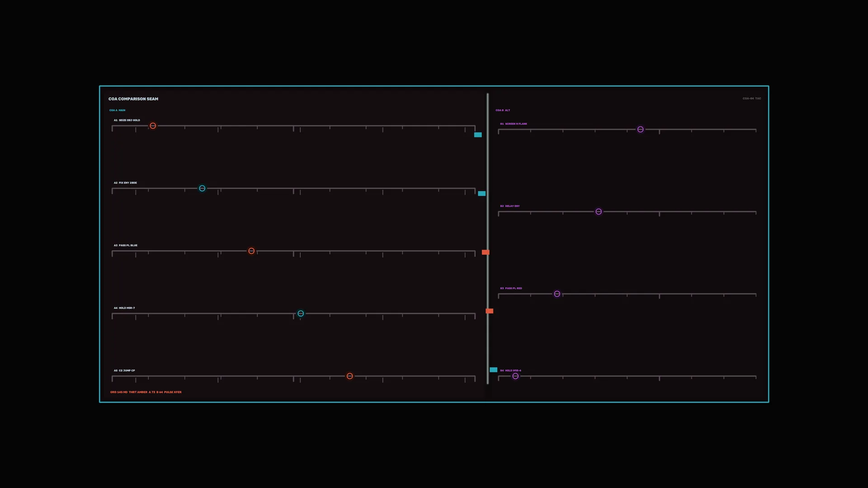Click the COA COMPARISON SEAM title
Screen dimensions: 868x488
point(133,99)
